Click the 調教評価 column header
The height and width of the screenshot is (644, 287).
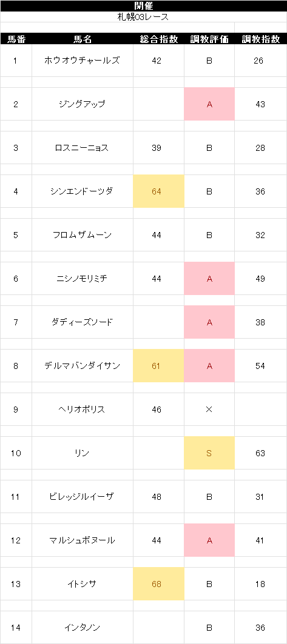pos(209,39)
